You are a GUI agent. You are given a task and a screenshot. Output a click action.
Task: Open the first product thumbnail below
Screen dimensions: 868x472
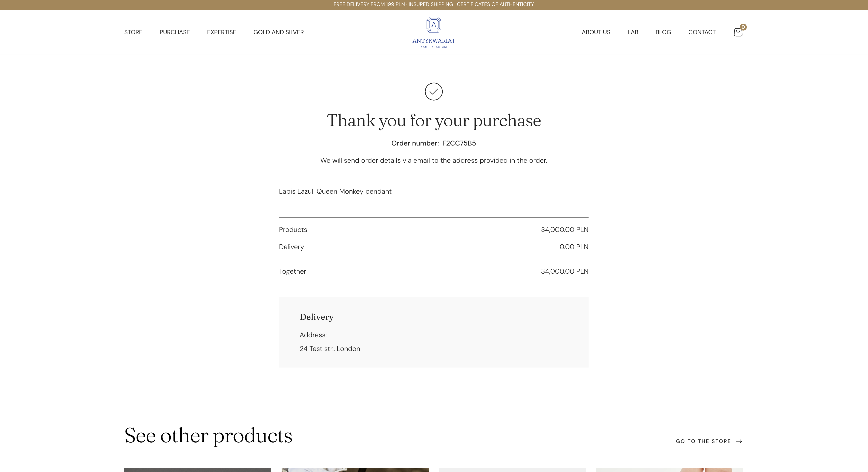(x=198, y=470)
